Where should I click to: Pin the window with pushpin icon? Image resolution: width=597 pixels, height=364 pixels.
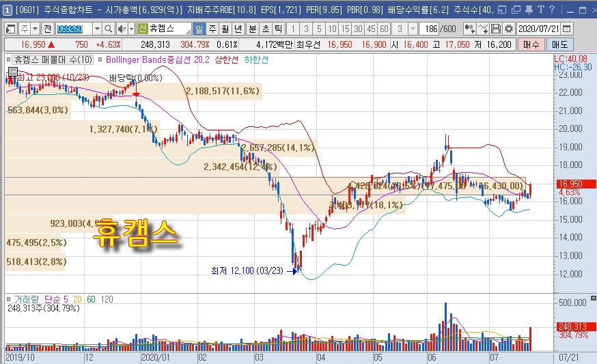pyautogui.click(x=529, y=10)
